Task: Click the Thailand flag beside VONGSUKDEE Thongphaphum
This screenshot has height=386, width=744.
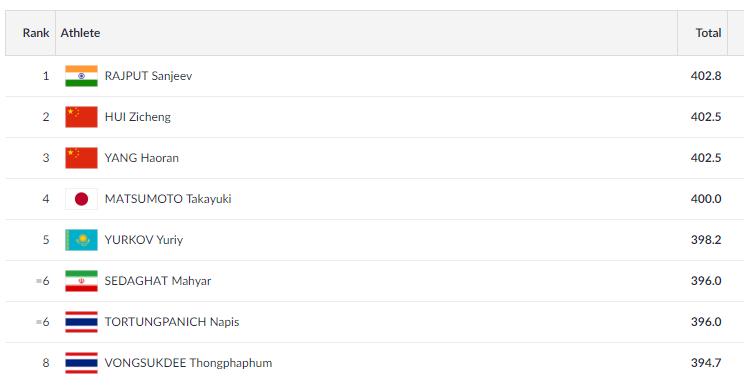Action: [x=81, y=363]
